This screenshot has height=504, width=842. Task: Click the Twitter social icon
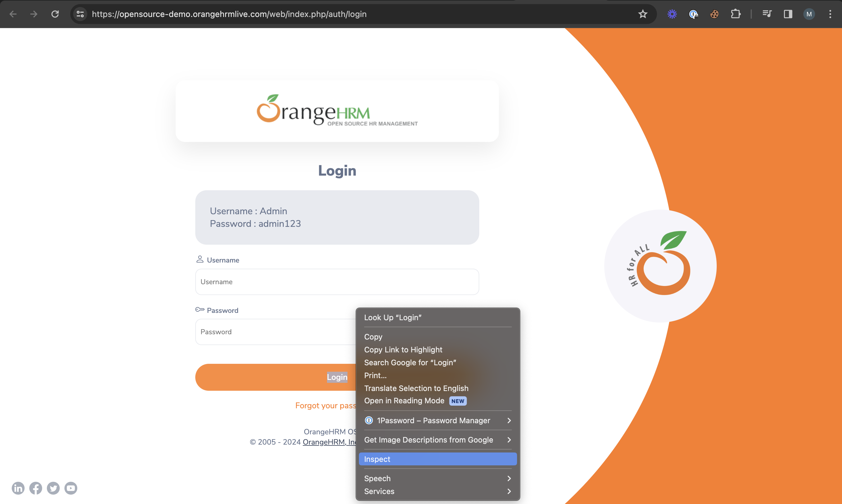tap(53, 487)
